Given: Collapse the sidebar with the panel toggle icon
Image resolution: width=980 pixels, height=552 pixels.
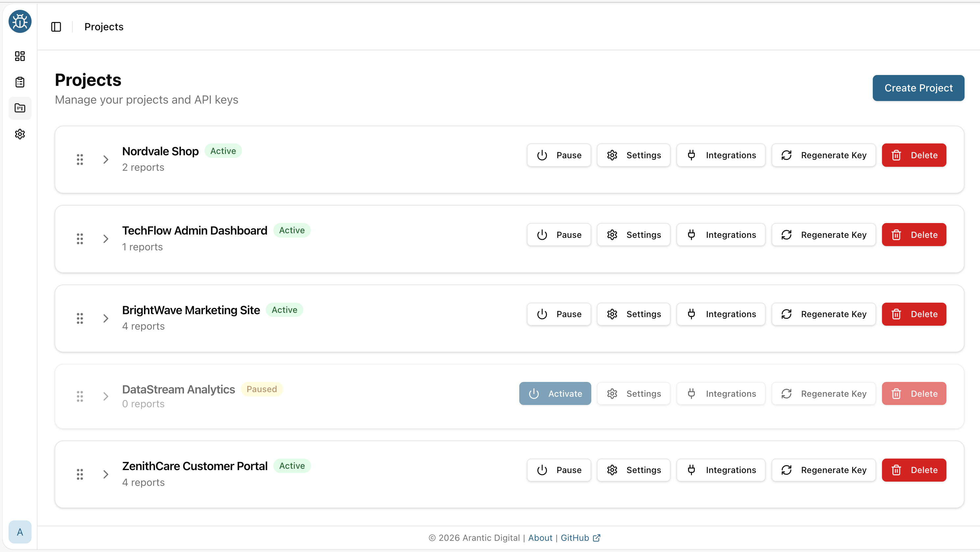Looking at the screenshot, I should click(x=56, y=27).
